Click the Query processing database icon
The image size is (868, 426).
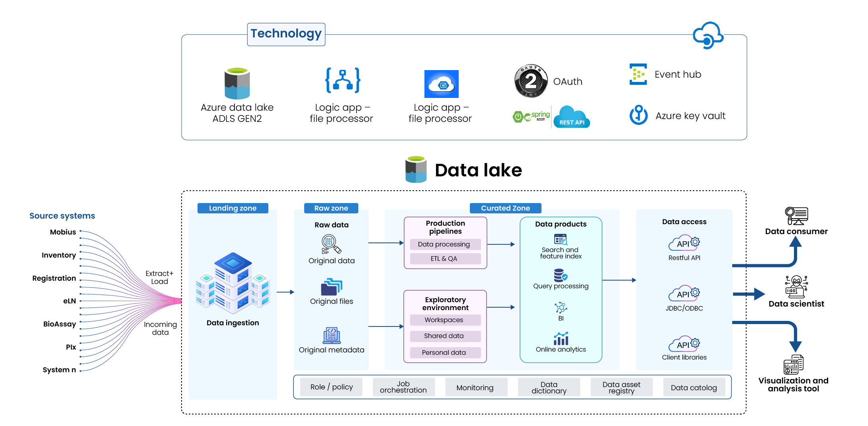pyautogui.click(x=561, y=275)
